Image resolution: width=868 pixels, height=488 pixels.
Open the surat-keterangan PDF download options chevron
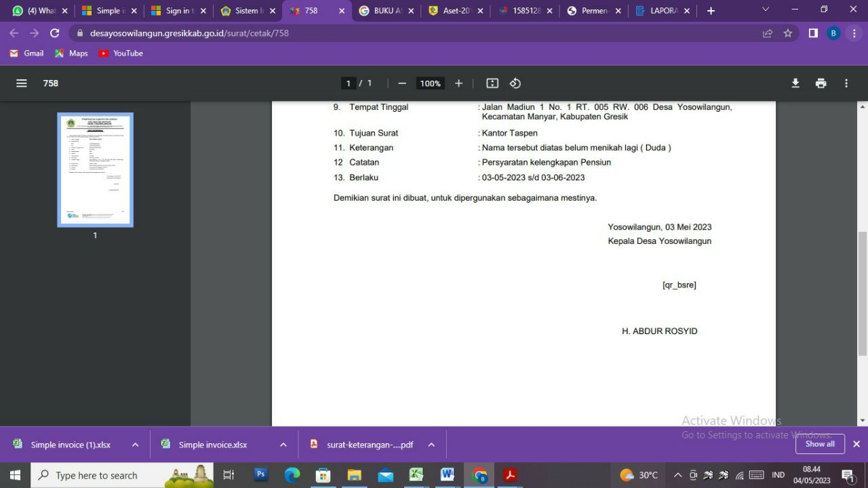click(x=431, y=444)
